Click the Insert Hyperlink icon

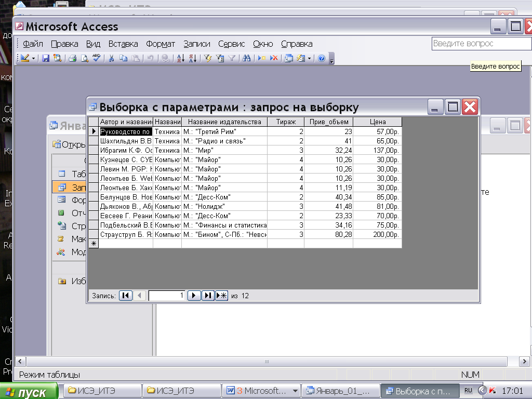point(166,58)
